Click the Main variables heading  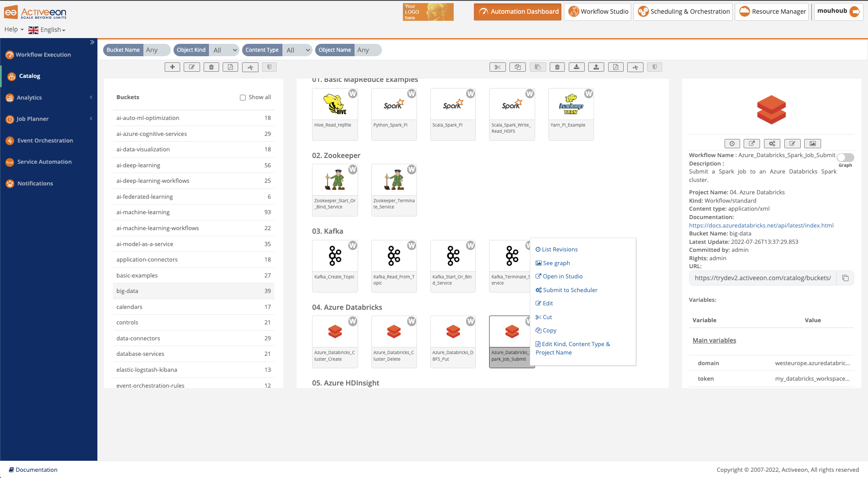(714, 340)
